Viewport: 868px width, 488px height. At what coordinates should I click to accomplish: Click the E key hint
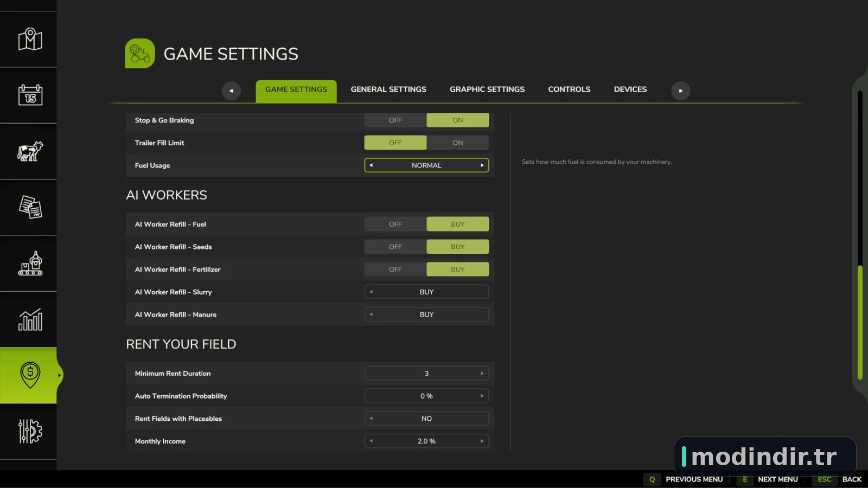(x=745, y=479)
